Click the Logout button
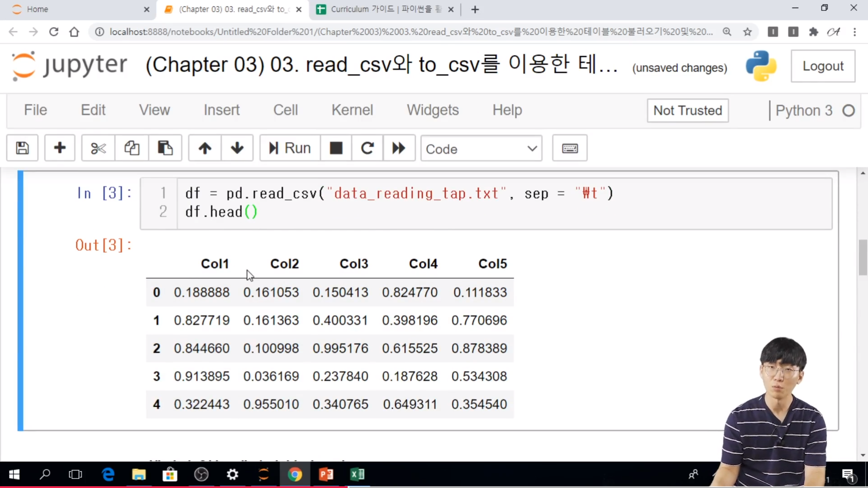This screenshot has height=488, width=868. pos(823,66)
